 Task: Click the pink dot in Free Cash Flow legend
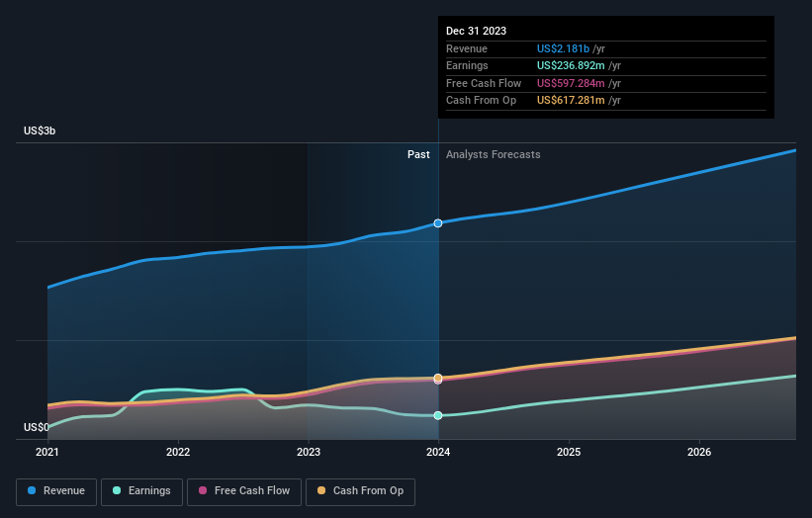tap(204, 490)
